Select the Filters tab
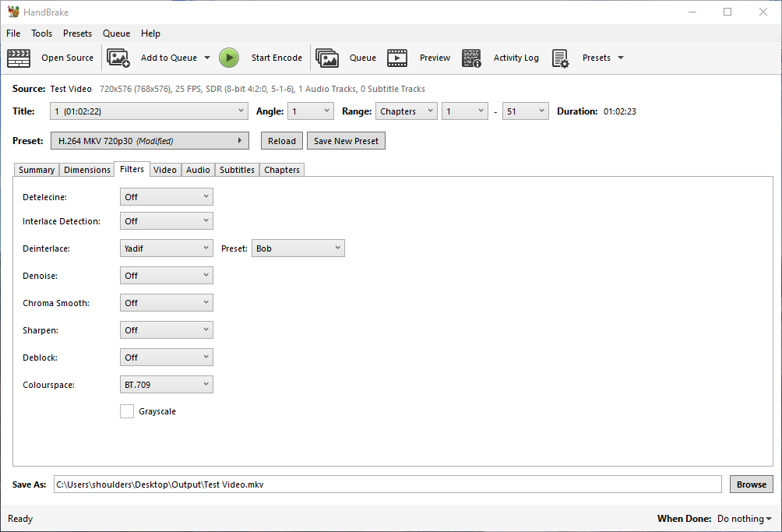The image size is (782, 532). coord(132,170)
